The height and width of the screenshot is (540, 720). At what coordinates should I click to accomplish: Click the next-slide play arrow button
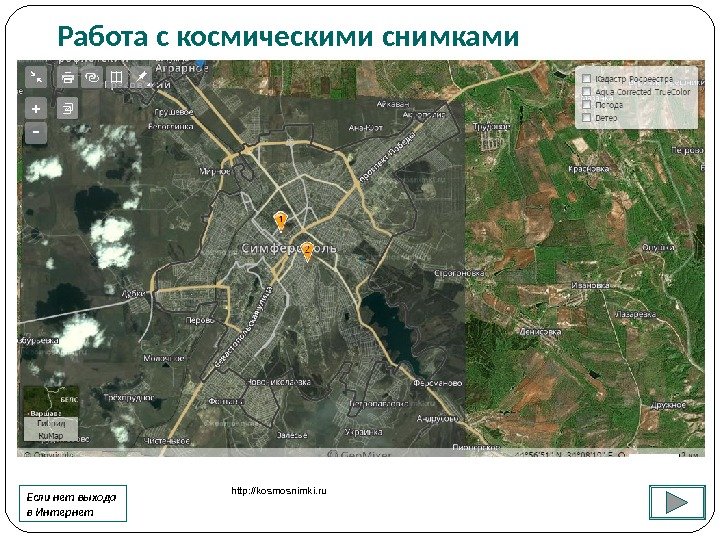click(677, 502)
